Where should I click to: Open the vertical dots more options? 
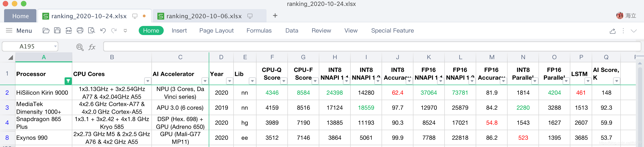(x=623, y=31)
